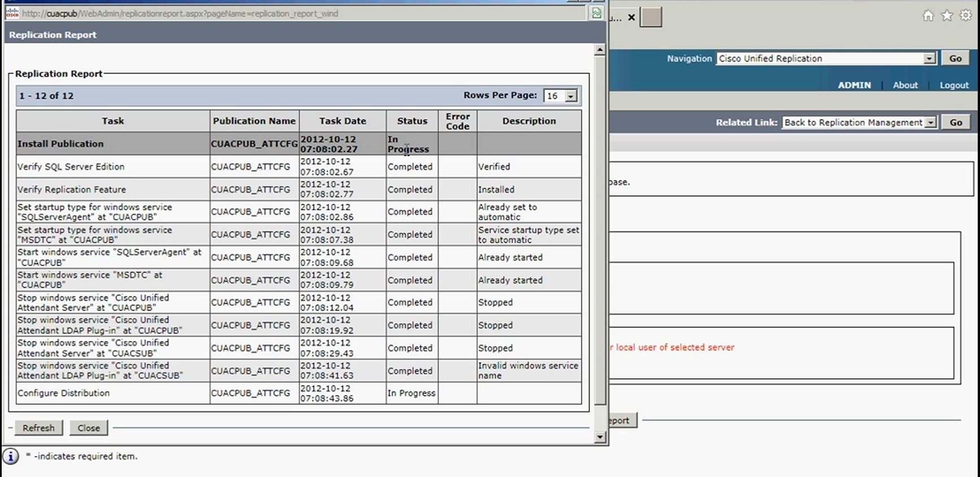This screenshot has height=477, width=980.
Task: Click the Publication Name column header
Action: pos(254,121)
